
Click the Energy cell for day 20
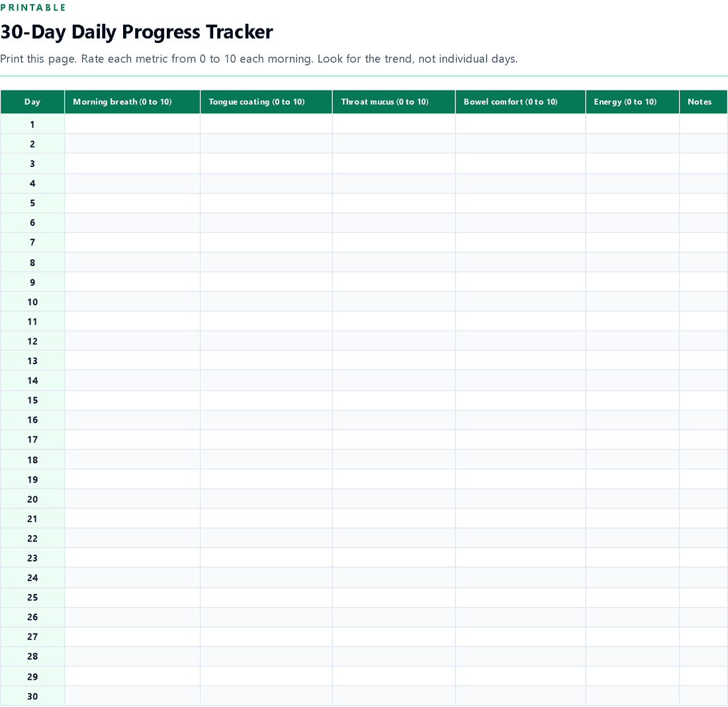pos(632,499)
